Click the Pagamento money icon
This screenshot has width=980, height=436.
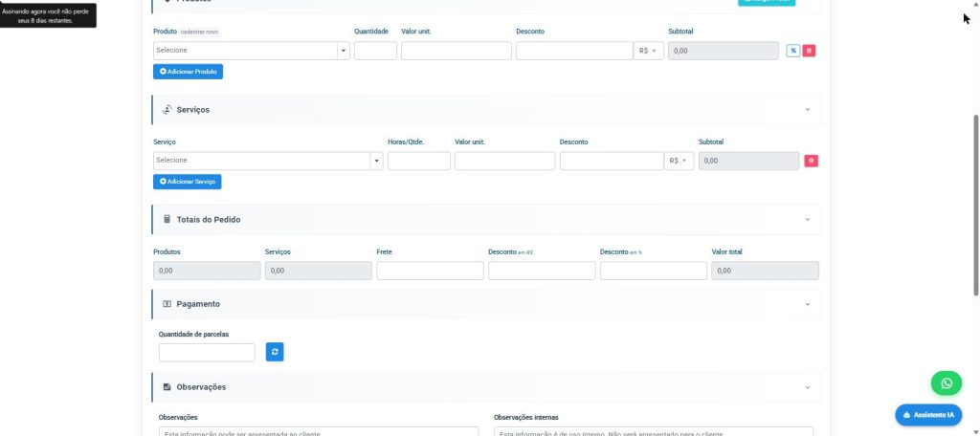pyautogui.click(x=167, y=304)
